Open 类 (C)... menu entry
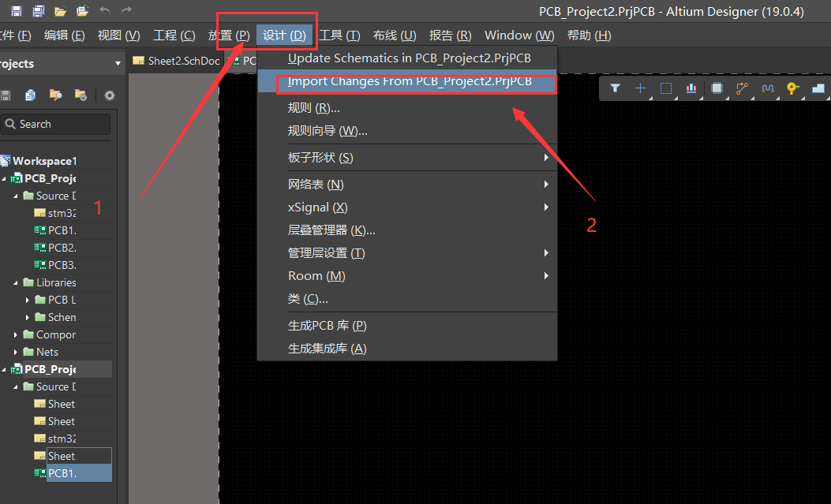This screenshot has height=504, width=831. click(x=407, y=299)
